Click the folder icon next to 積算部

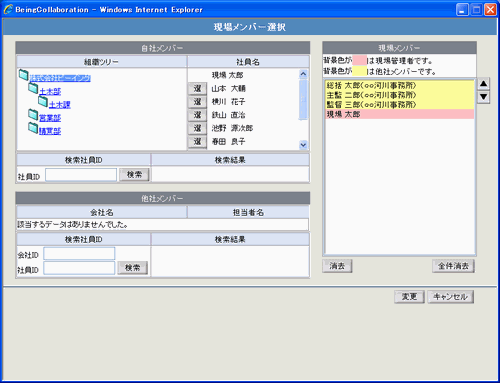[33, 128]
